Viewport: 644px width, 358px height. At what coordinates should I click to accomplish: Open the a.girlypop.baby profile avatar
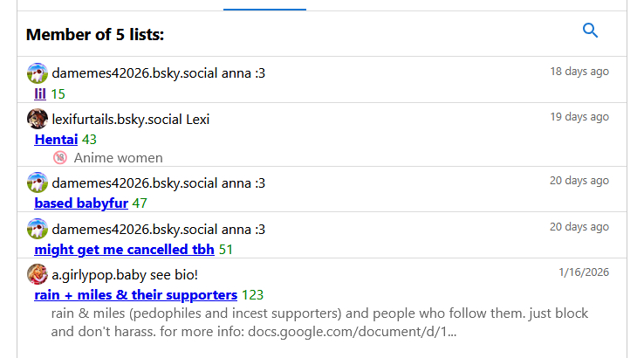38,274
